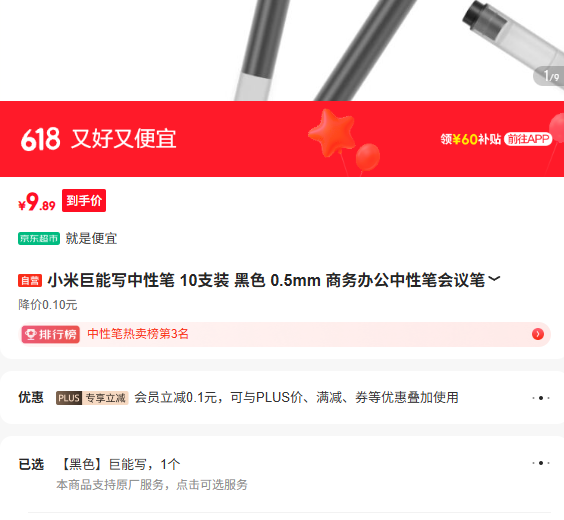Open the product image 1/9 indicator

click(x=549, y=76)
